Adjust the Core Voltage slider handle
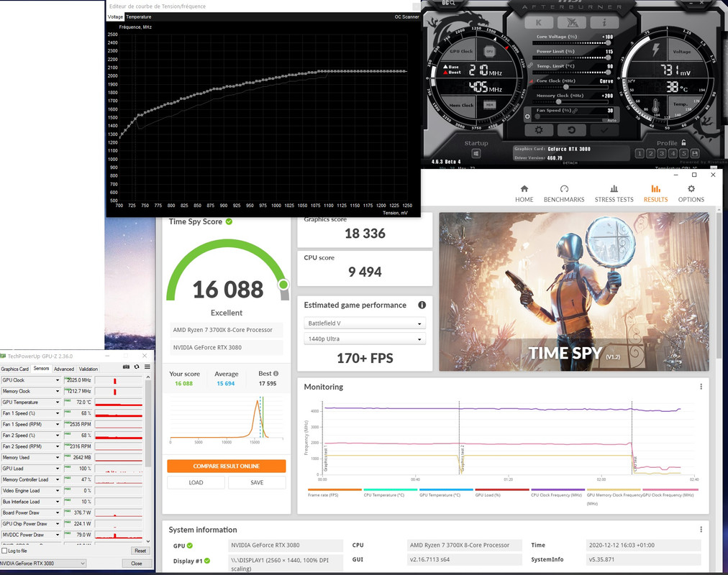 608,42
